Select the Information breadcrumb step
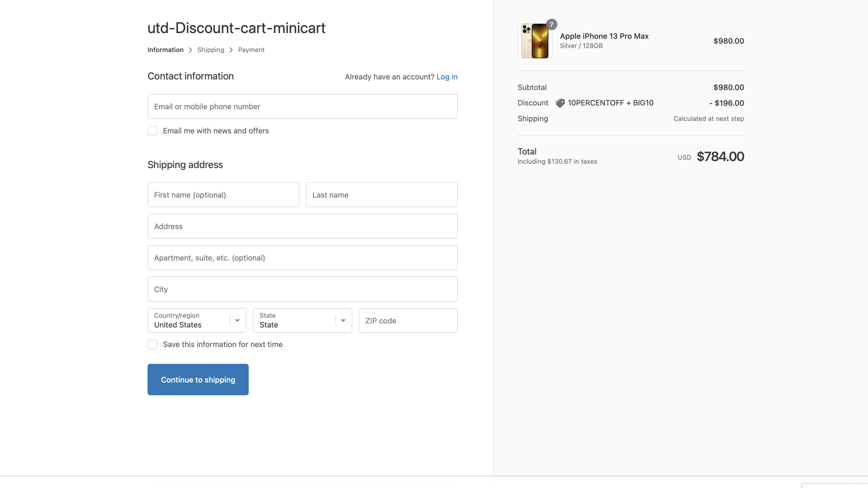Screen dimensions: 868x488 [165, 49]
